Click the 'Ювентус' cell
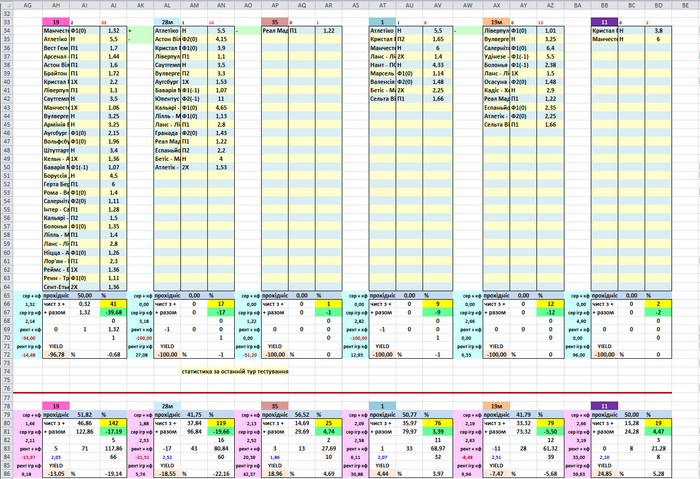700x479 pixels. coord(167,99)
